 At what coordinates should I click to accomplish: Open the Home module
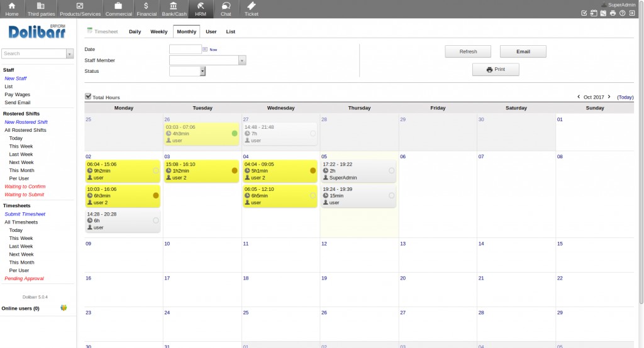12,9
